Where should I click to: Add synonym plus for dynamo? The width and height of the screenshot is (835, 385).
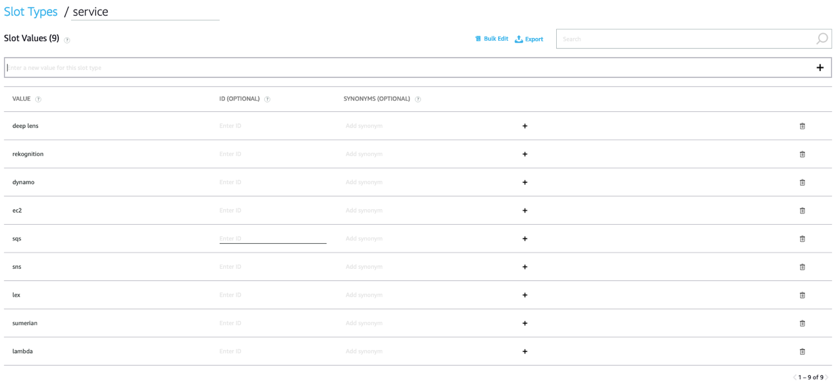click(x=525, y=182)
